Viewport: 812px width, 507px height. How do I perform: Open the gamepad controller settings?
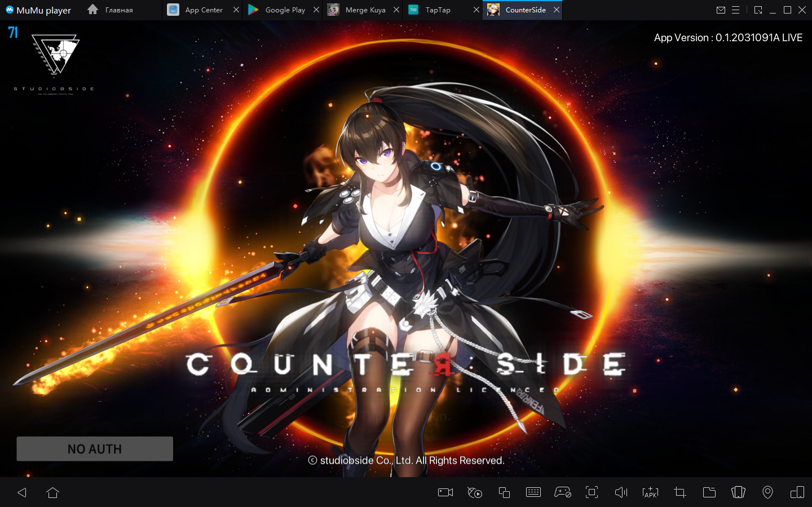(563, 492)
